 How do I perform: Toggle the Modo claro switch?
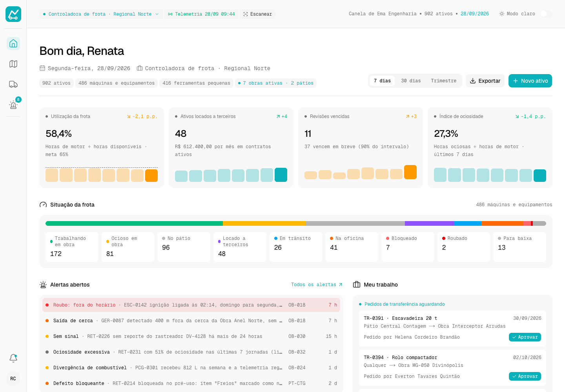(x=546, y=14)
